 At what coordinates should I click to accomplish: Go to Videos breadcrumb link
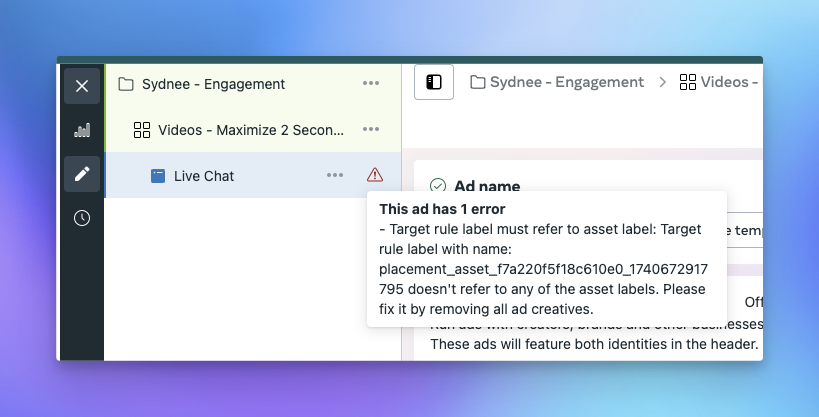(x=721, y=82)
